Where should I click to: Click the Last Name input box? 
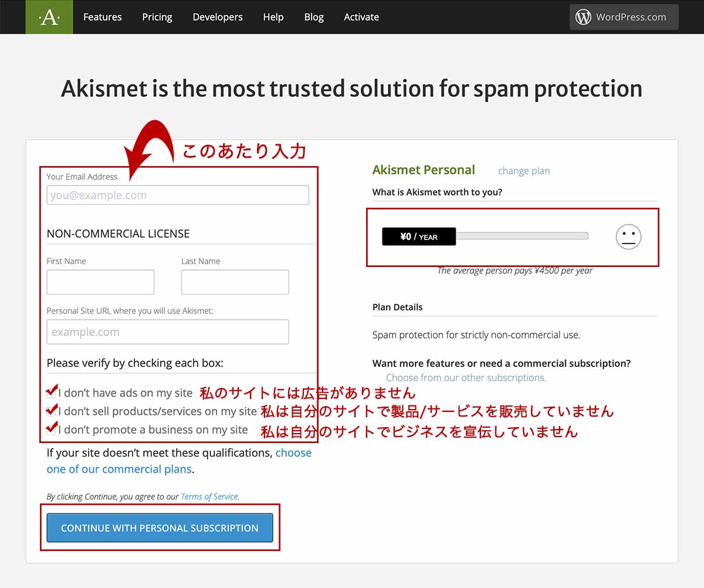tap(235, 282)
